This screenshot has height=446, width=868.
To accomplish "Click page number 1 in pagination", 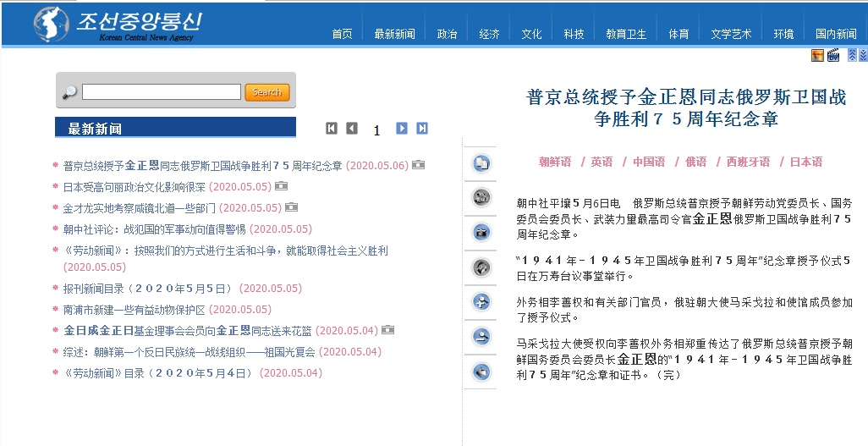I will [x=377, y=130].
